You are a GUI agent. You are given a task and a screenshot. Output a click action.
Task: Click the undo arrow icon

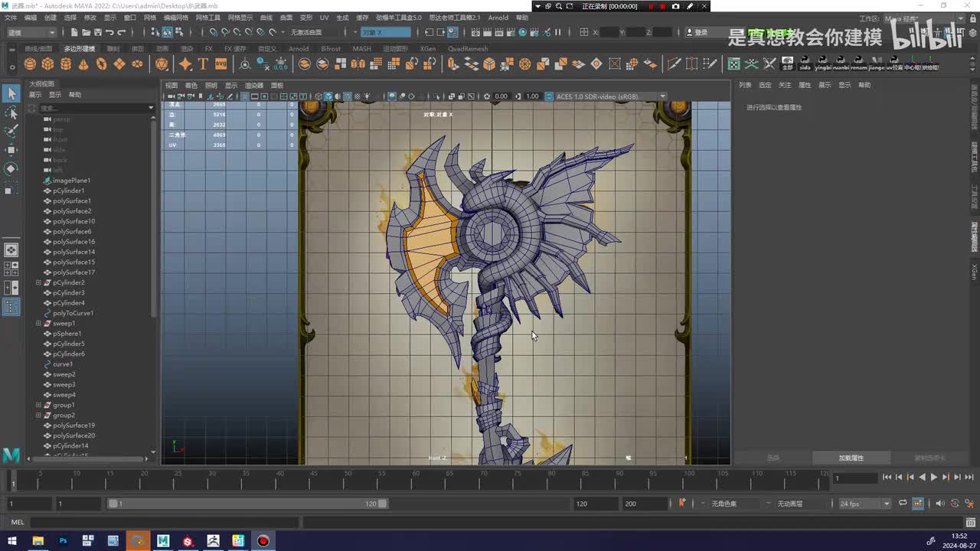pos(109,32)
